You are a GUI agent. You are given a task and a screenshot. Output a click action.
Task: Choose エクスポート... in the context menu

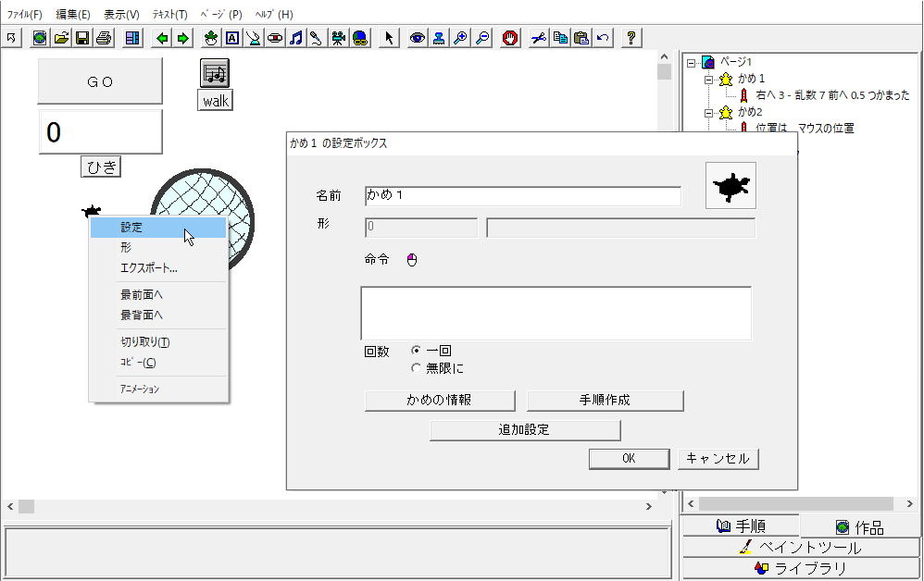point(158,268)
